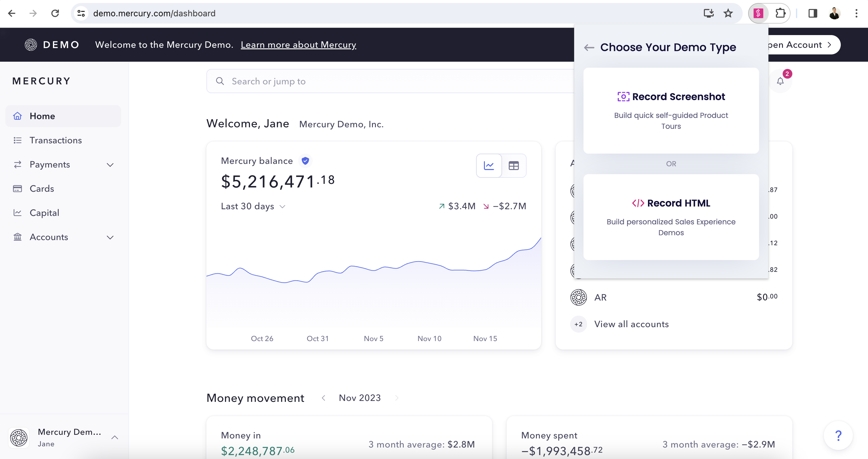Click the install app icon in address bar
Viewport: 868px width, 459px height.
[x=709, y=14]
